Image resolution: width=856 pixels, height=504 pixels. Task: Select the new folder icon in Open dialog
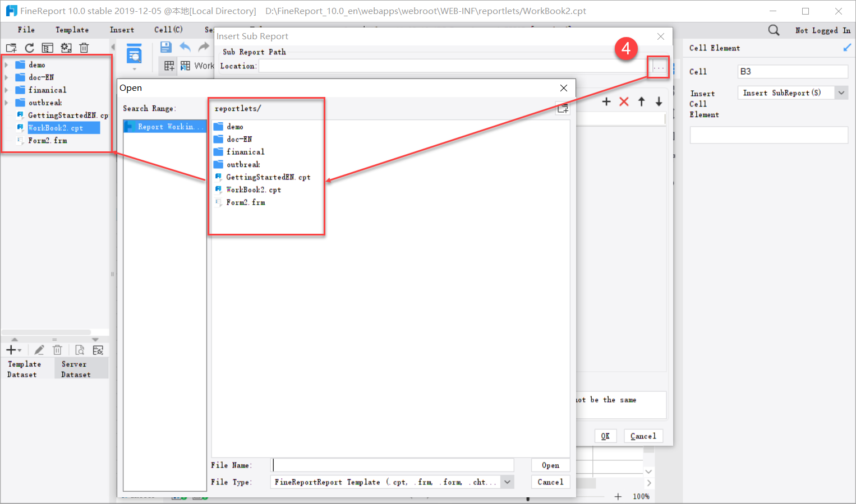click(563, 108)
